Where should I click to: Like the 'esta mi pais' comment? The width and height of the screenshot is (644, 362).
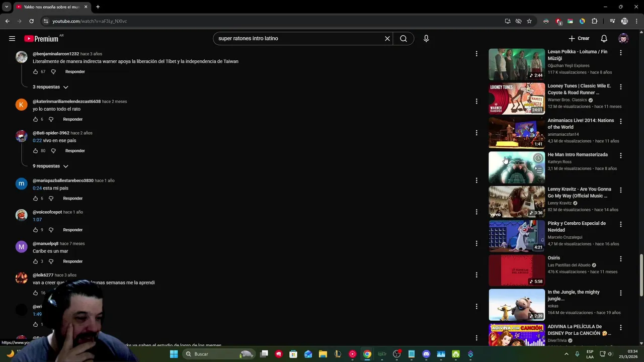[x=35, y=199]
